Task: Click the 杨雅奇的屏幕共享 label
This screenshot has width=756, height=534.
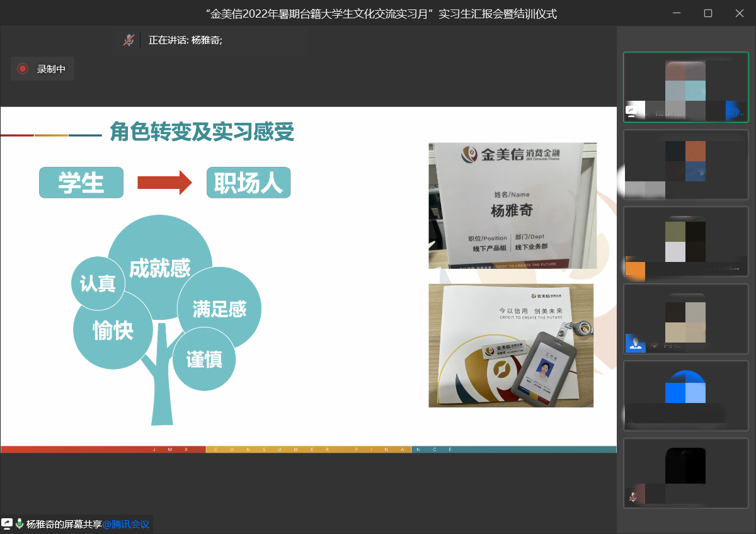Action: (x=64, y=524)
